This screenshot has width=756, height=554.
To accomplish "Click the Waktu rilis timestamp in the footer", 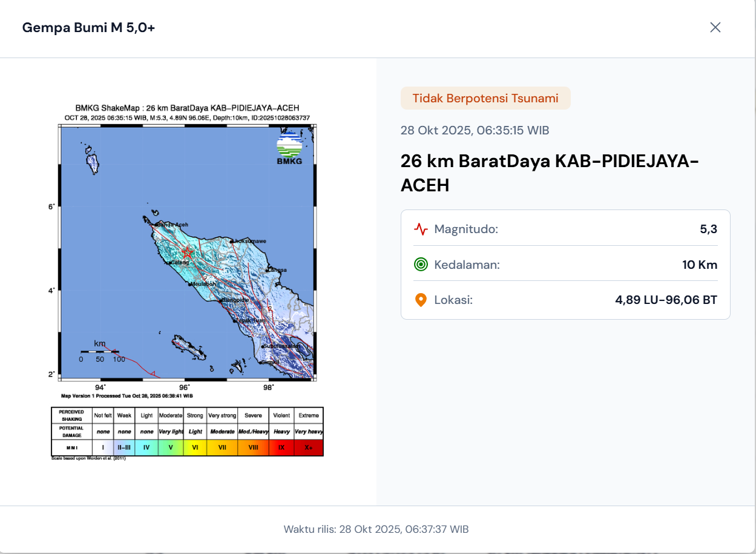I will coord(376,529).
